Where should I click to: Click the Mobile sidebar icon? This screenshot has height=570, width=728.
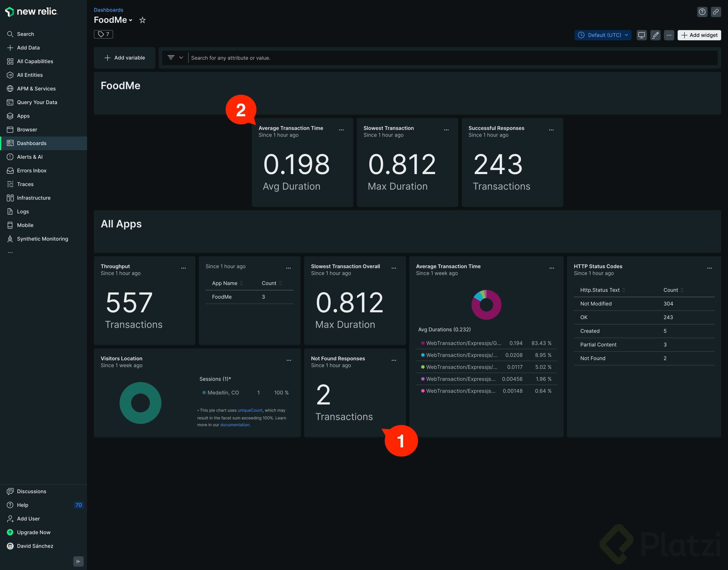(x=10, y=225)
